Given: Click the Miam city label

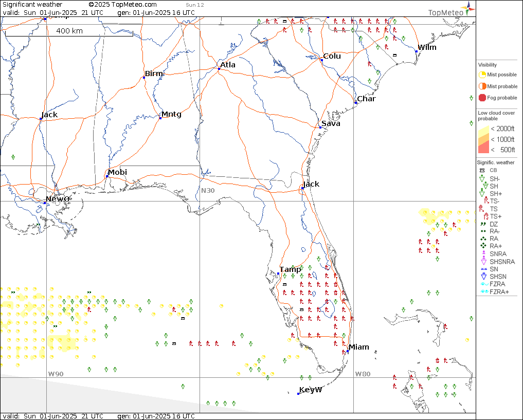Looking at the screenshot, I should pos(358,347).
